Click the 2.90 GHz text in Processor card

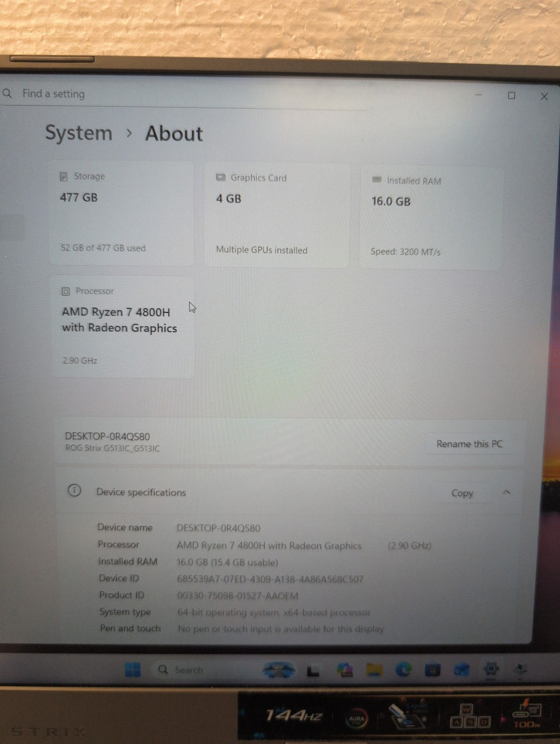click(x=80, y=361)
